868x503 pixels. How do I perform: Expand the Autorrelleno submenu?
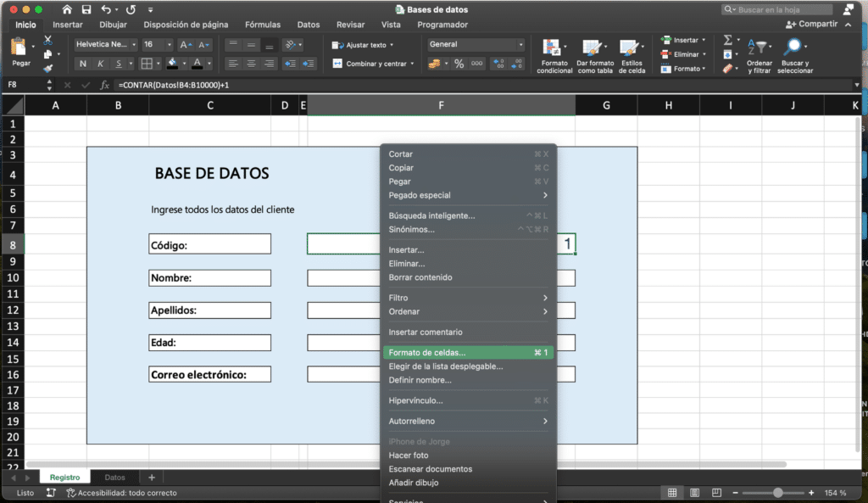pos(468,421)
